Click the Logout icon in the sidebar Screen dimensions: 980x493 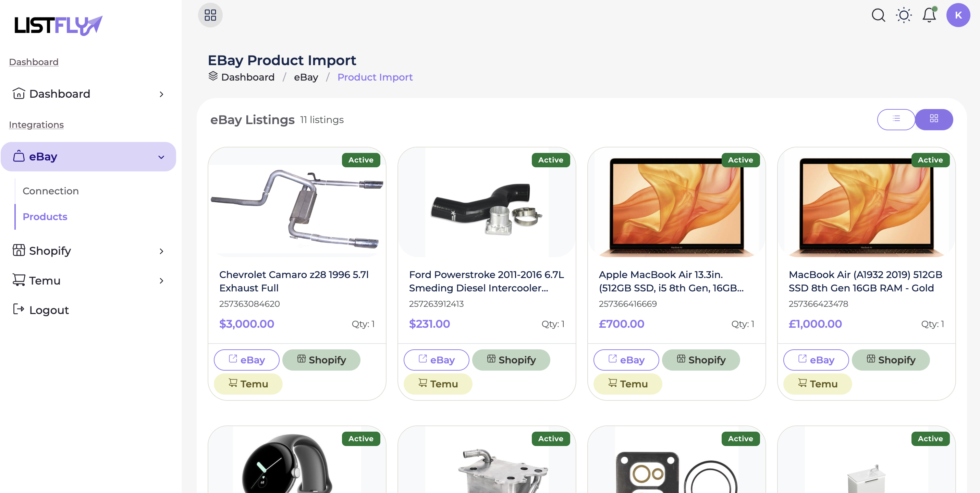tap(19, 310)
